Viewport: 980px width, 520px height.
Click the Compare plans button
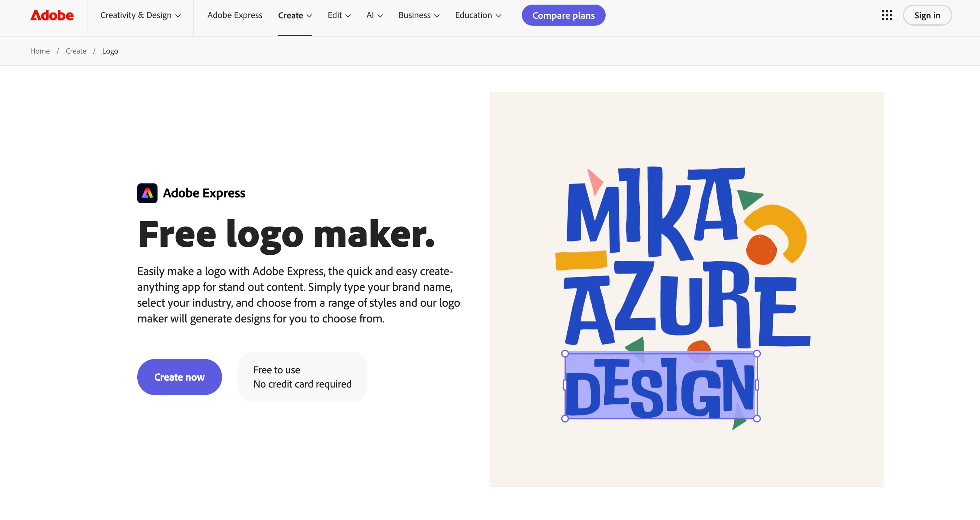tap(564, 15)
